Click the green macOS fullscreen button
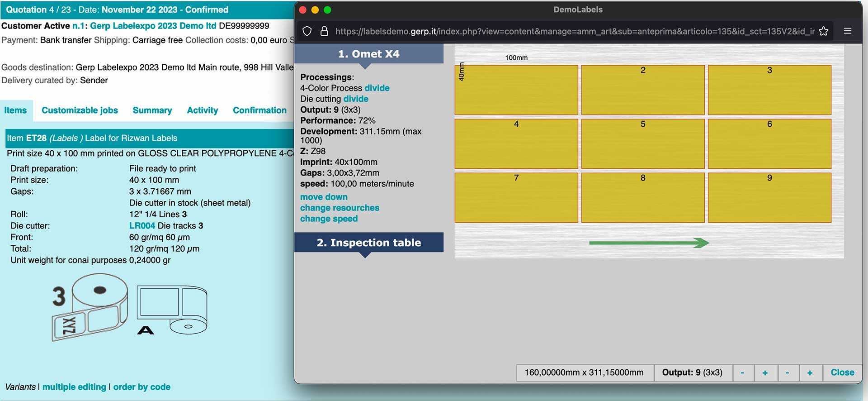Image resolution: width=868 pixels, height=401 pixels. click(x=327, y=10)
